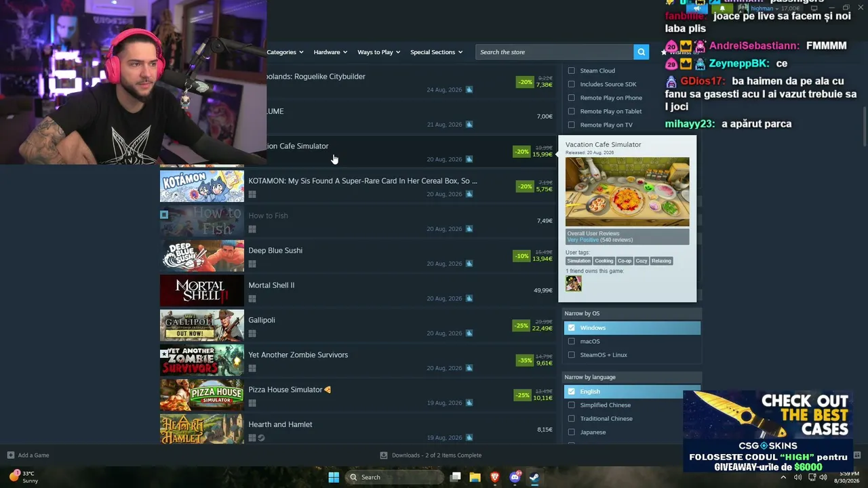Open Yet Another Zombie Survivors listing
This screenshot has height=488, width=868.
[298, 355]
